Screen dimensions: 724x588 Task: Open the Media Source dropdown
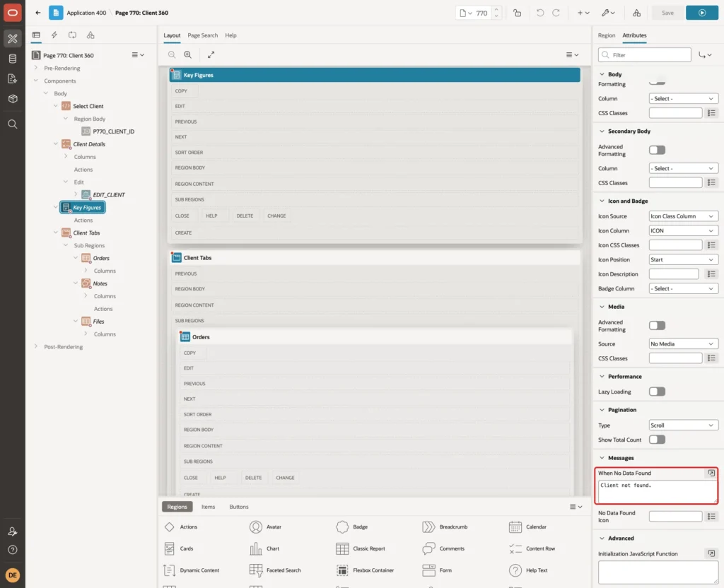coord(684,344)
